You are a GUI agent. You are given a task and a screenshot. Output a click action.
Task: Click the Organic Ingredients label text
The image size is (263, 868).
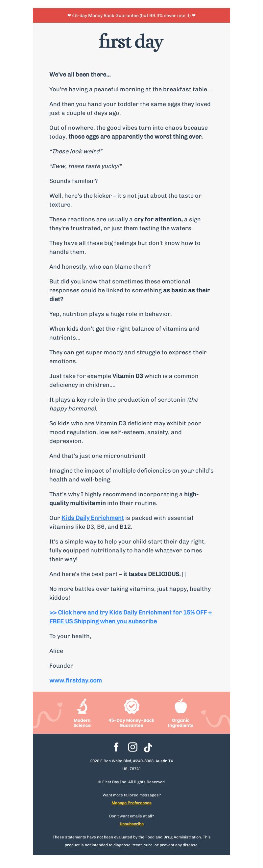pyautogui.click(x=181, y=723)
